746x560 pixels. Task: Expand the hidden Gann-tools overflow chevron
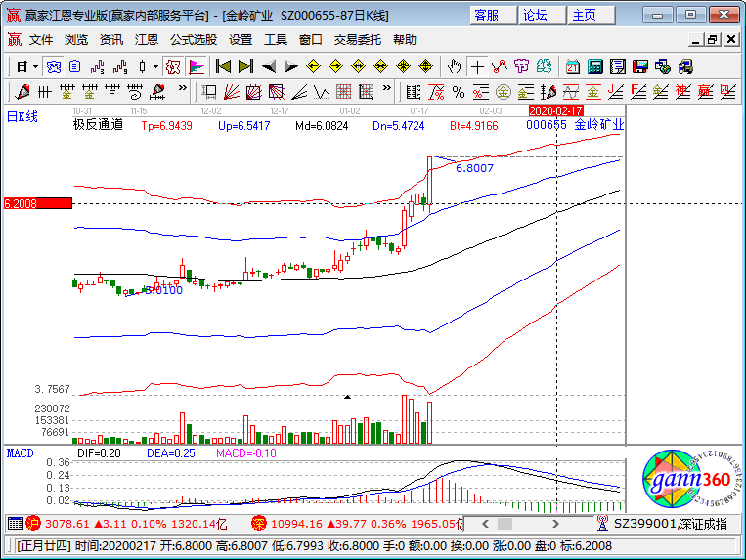tap(387, 88)
